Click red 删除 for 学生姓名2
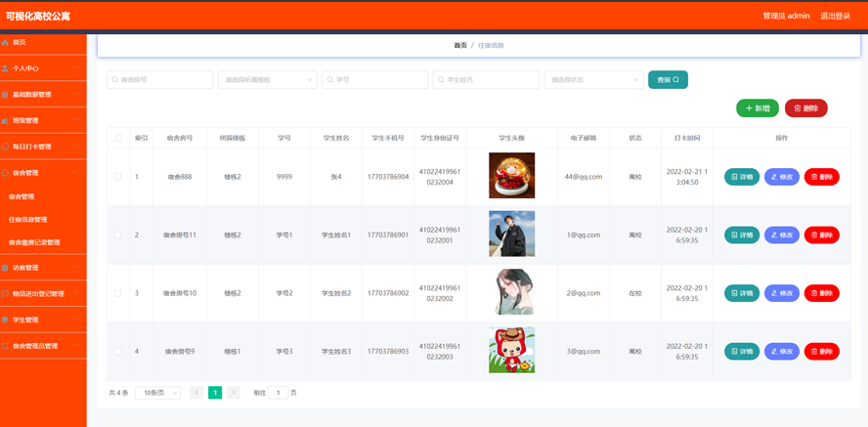The height and width of the screenshot is (427, 868). point(821,293)
